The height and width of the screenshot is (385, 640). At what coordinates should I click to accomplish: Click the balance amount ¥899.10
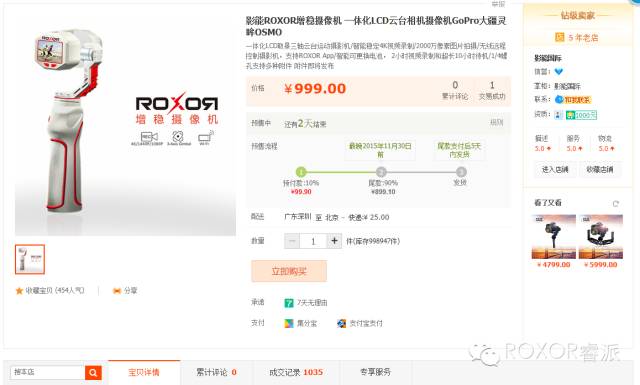383,192
